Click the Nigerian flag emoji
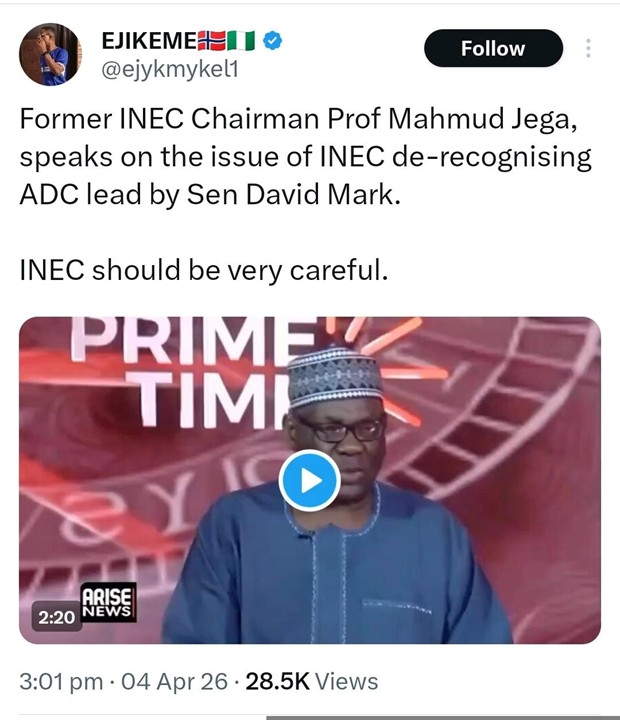This screenshot has width=620, height=720. (x=241, y=41)
